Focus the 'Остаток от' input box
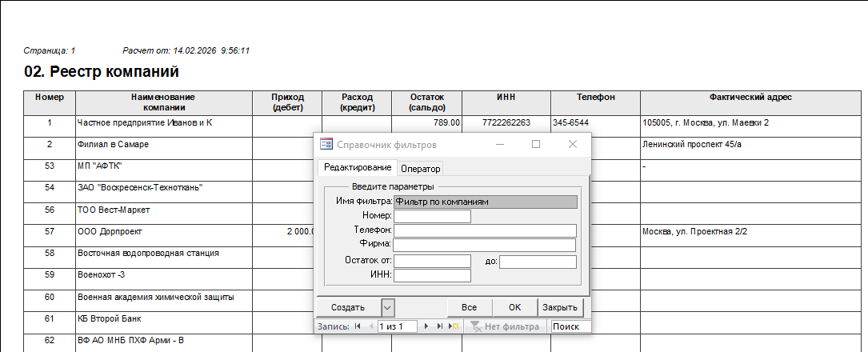The height and width of the screenshot is (352, 868). (x=432, y=262)
